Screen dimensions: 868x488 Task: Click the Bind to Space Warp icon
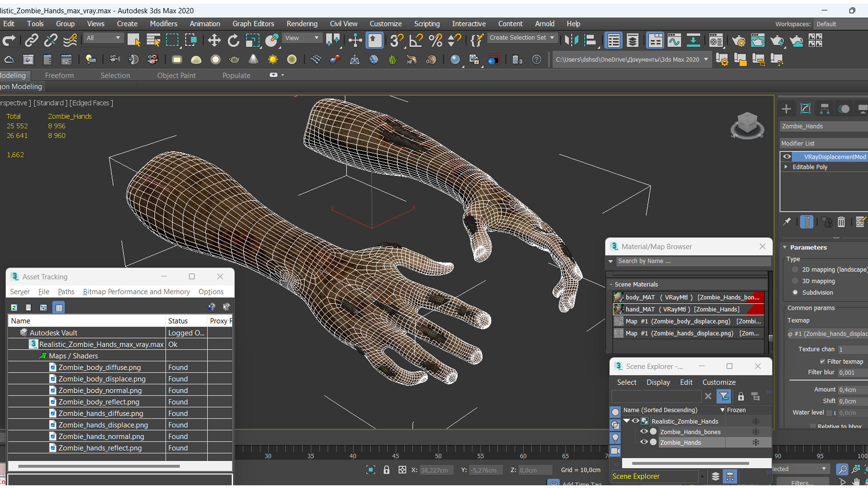(x=70, y=41)
